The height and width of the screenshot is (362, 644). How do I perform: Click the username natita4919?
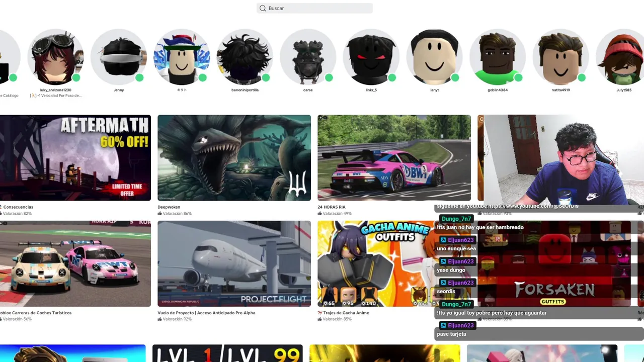point(561,90)
